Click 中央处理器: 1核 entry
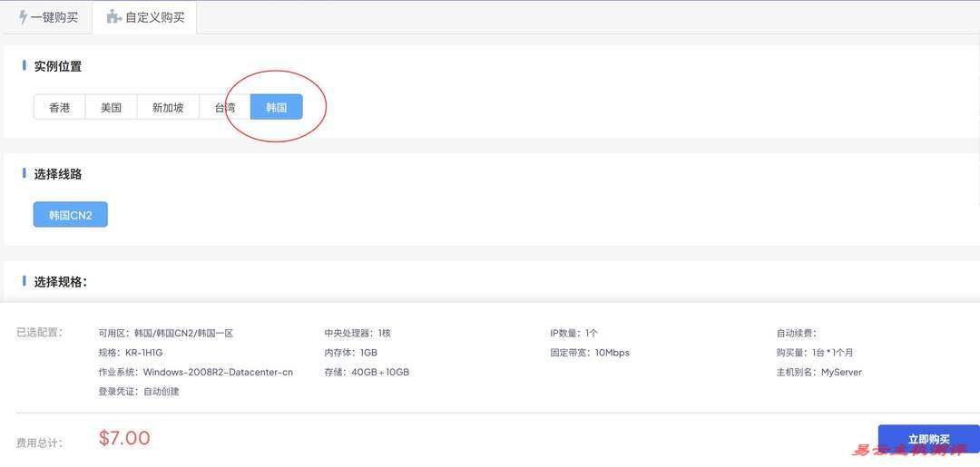This screenshot has height=467, width=980. 358,334
